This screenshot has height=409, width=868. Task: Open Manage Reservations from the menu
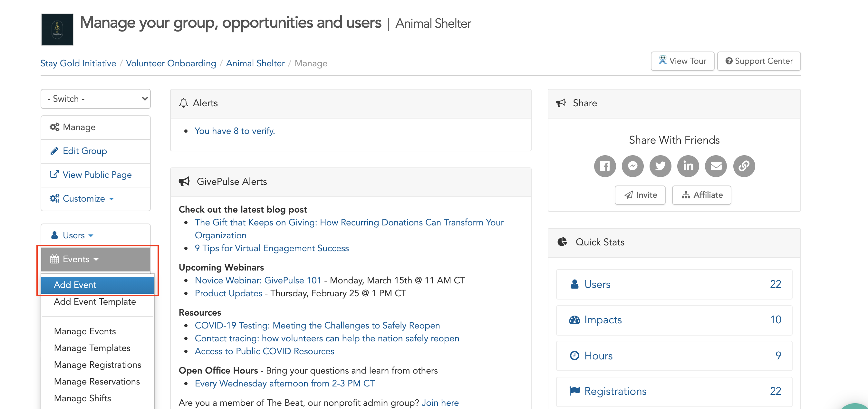[97, 381]
